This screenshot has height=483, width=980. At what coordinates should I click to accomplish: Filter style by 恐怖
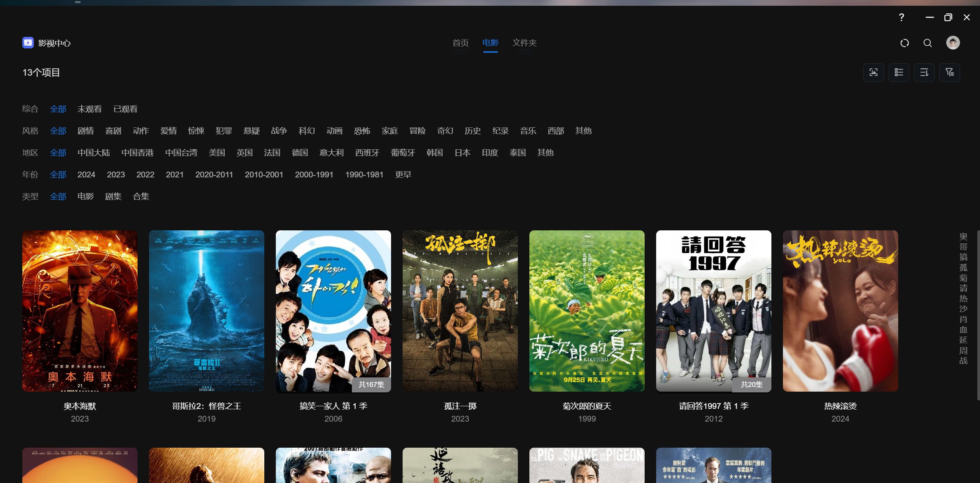pyautogui.click(x=362, y=131)
